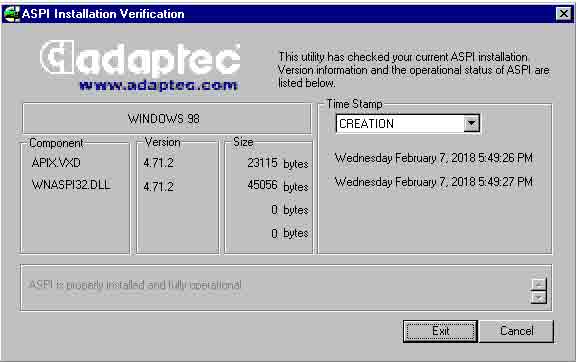Image resolution: width=576 pixels, height=362 pixels.
Task: Click the ASPI Installation Verification title text
Action: (103, 14)
